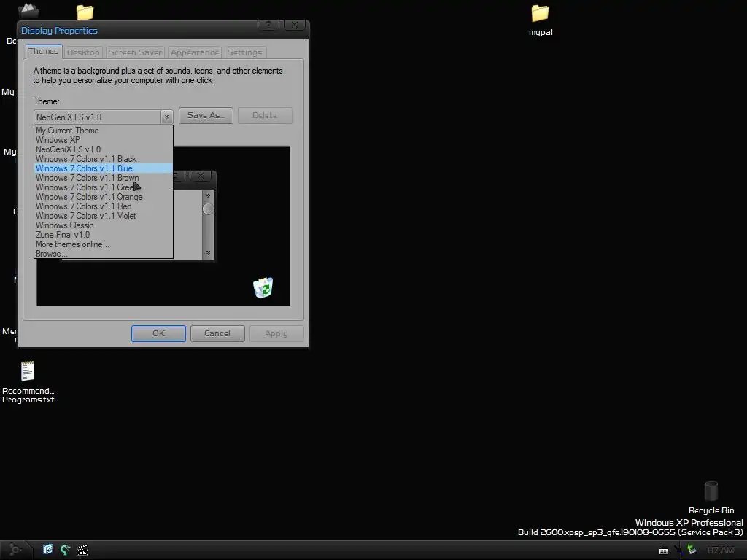Switch to the Desktop tab
747x560 pixels.
click(x=83, y=52)
